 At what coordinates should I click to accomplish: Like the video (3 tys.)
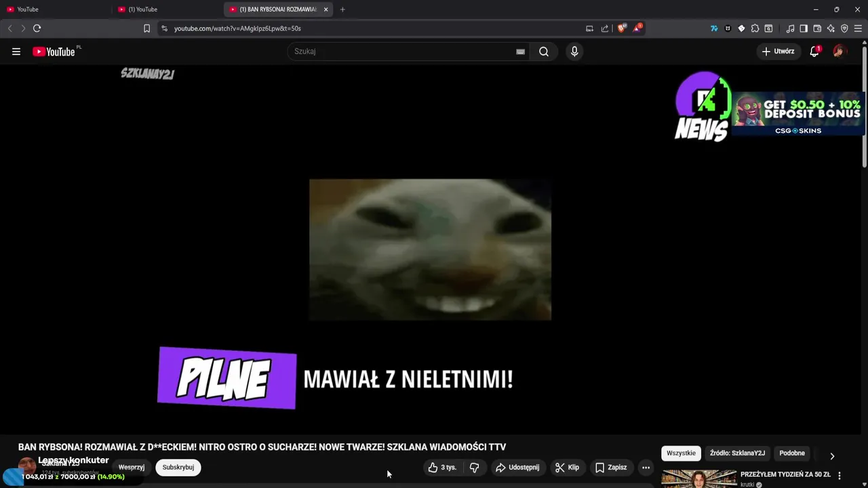coord(442,468)
